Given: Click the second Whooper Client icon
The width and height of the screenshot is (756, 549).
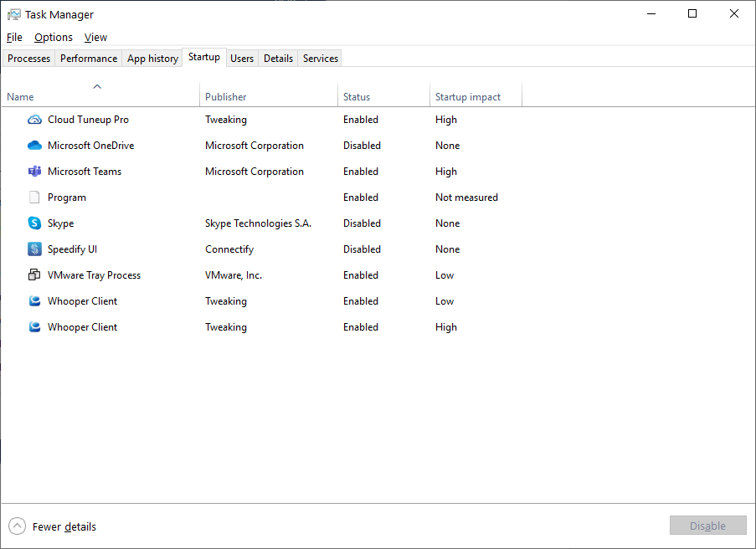Looking at the screenshot, I should coord(34,326).
